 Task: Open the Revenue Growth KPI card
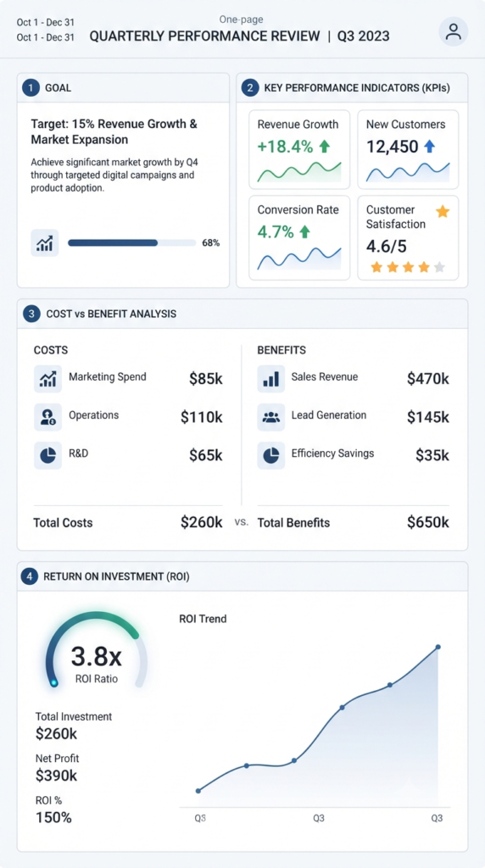tap(299, 149)
